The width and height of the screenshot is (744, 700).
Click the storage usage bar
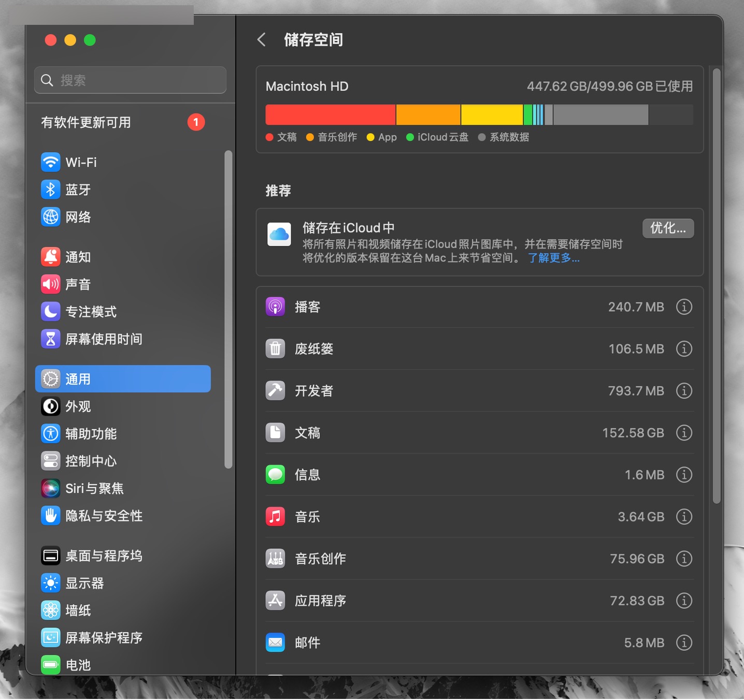[479, 114]
